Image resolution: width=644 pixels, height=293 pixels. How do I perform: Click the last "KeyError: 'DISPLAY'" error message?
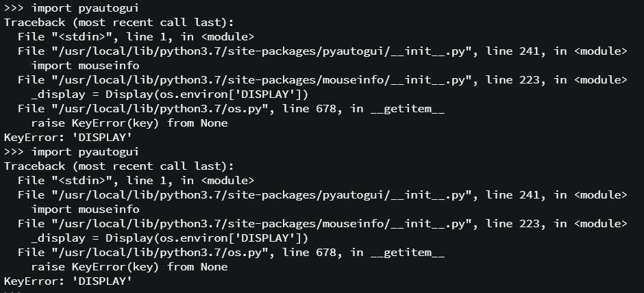pos(68,281)
